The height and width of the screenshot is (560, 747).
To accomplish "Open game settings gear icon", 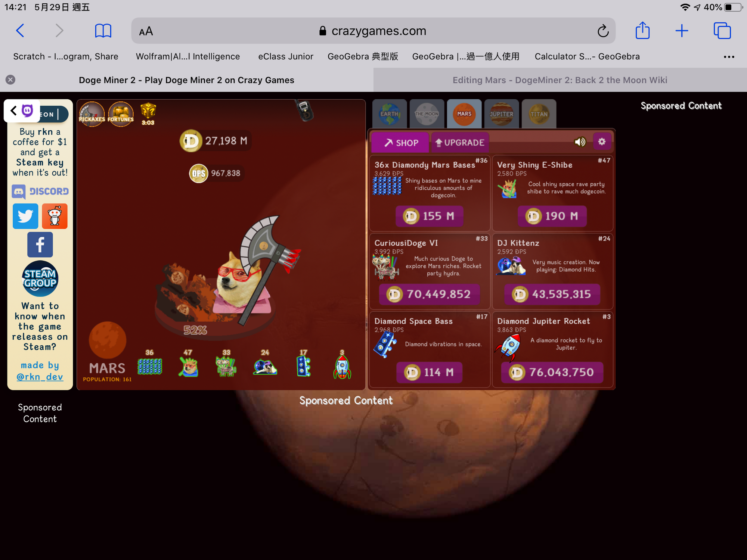I will click(601, 142).
